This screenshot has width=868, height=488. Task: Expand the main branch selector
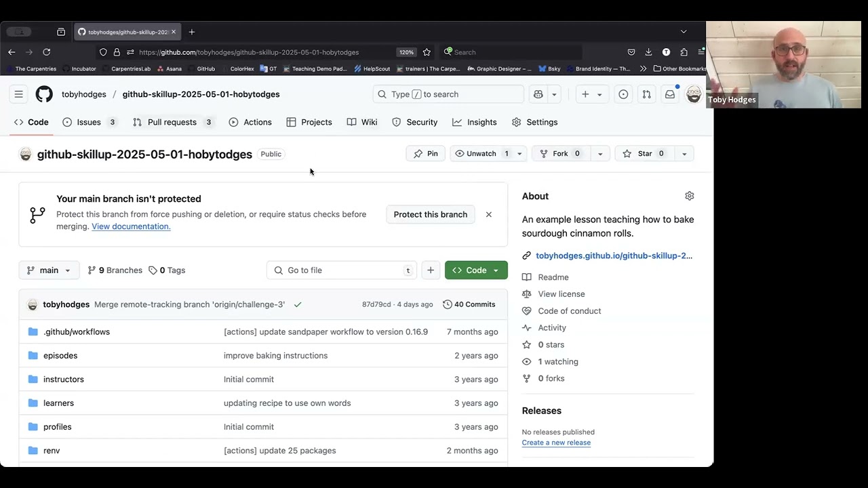[49, 270]
